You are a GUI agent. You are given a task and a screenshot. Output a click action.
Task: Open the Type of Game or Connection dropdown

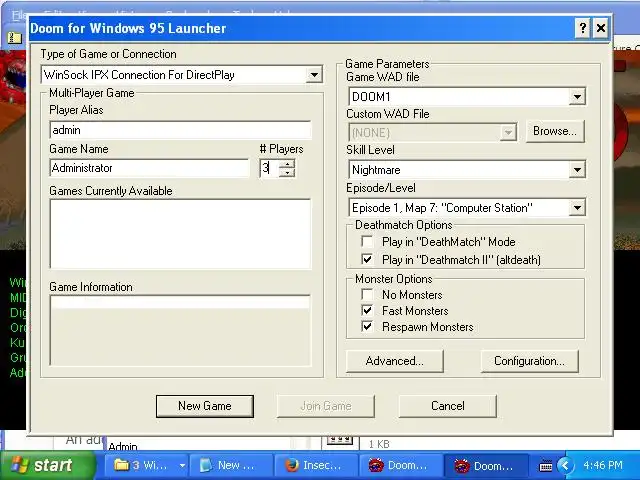pyautogui.click(x=314, y=75)
